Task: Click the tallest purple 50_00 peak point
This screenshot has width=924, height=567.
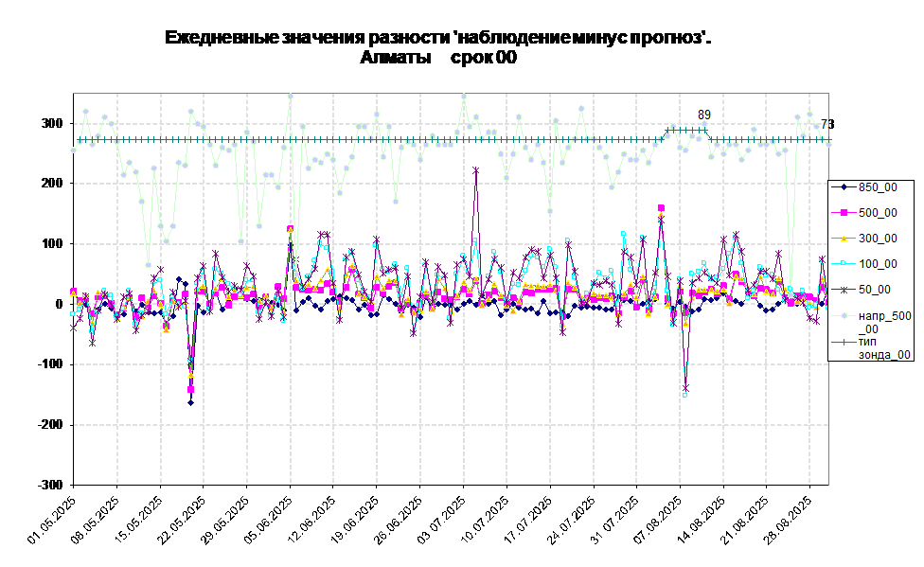Action: pyautogui.click(x=475, y=170)
